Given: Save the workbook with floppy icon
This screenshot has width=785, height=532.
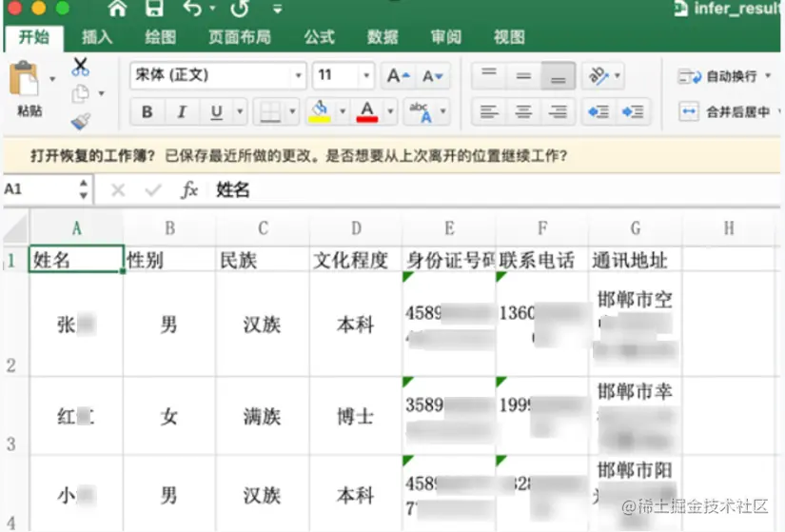Looking at the screenshot, I should click(x=154, y=9).
